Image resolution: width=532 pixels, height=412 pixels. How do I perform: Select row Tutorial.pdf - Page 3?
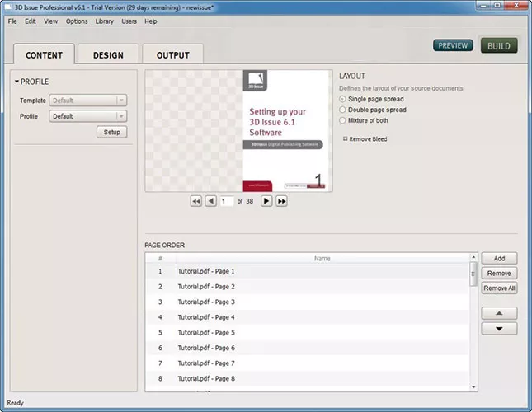coord(308,302)
